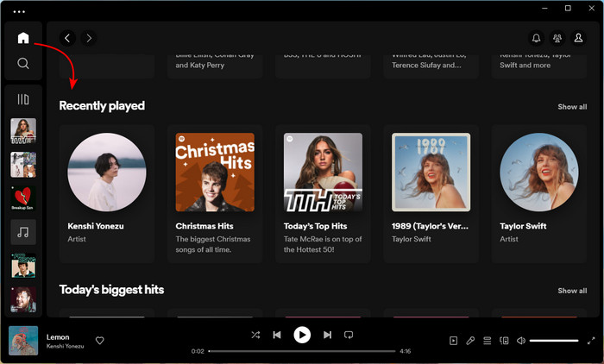Mute with the volume speaker icon

[521, 341]
